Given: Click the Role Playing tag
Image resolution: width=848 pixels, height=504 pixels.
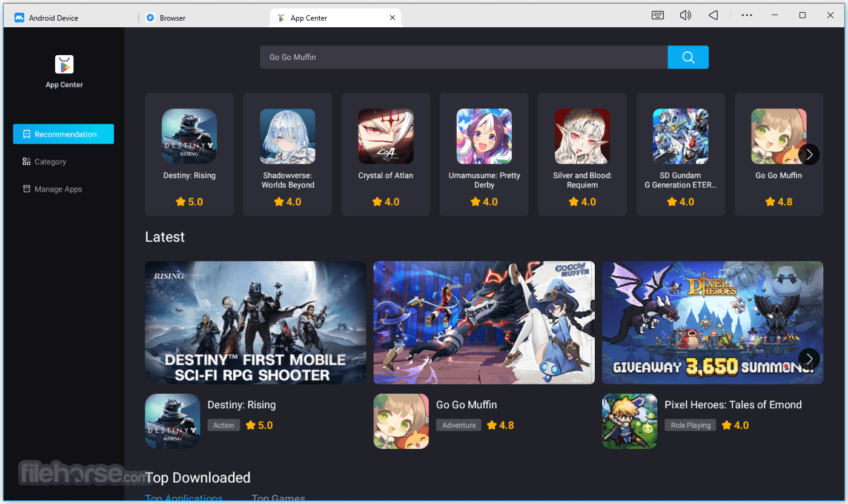Looking at the screenshot, I should click(x=691, y=425).
